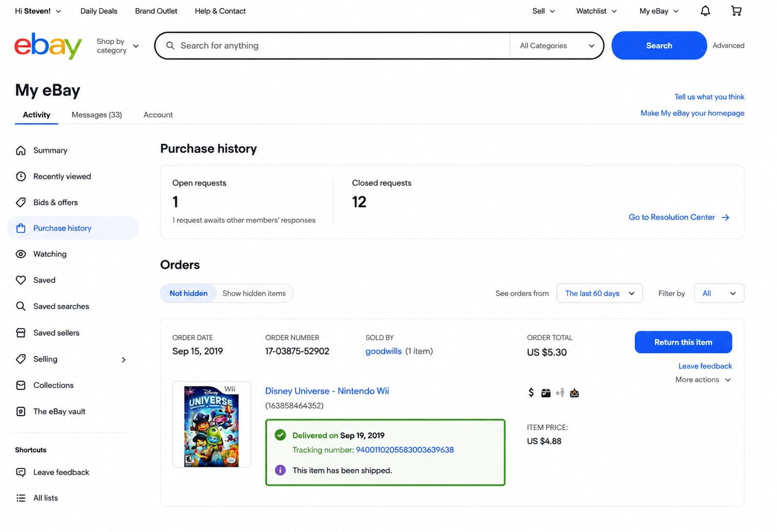This screenshot has width=777, height=532.
Task: Open the Shop by category dropdown
Action: click(x=118, y=46)
